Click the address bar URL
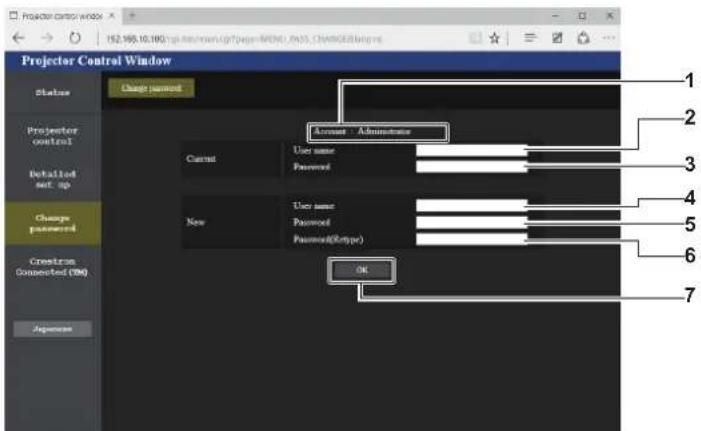The image size is (701, 431). point(244,39)
